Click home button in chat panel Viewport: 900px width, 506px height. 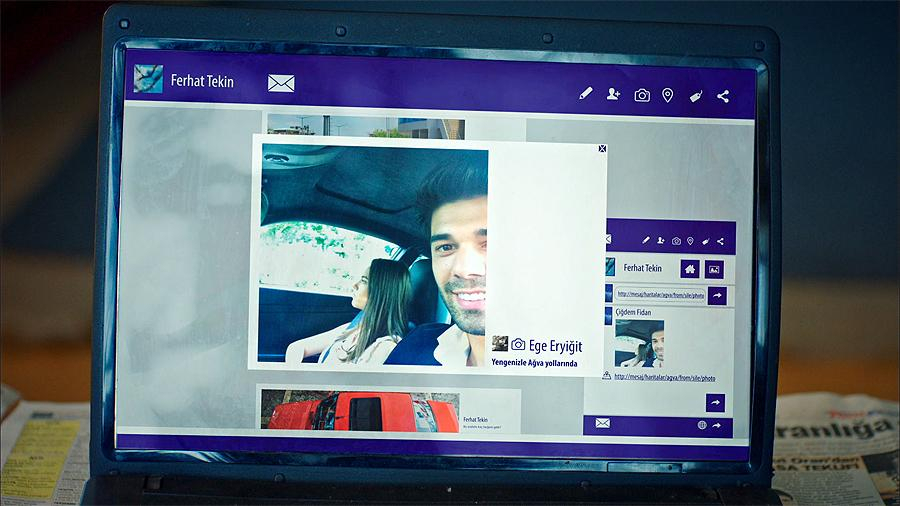[x=690, y=268]
